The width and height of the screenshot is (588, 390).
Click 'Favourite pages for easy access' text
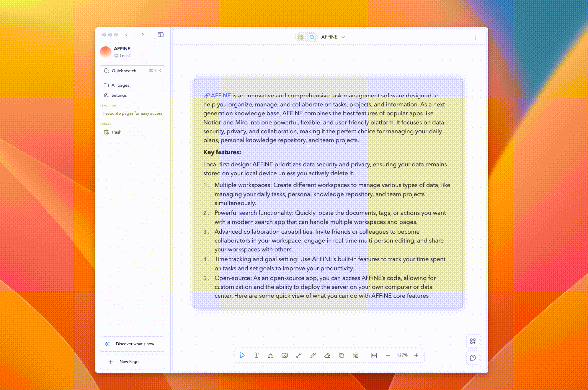(133, 113)
